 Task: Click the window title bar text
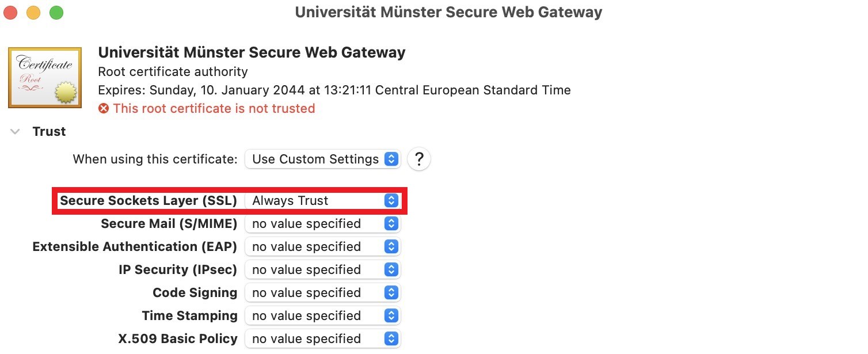click(x=448, y=12)
